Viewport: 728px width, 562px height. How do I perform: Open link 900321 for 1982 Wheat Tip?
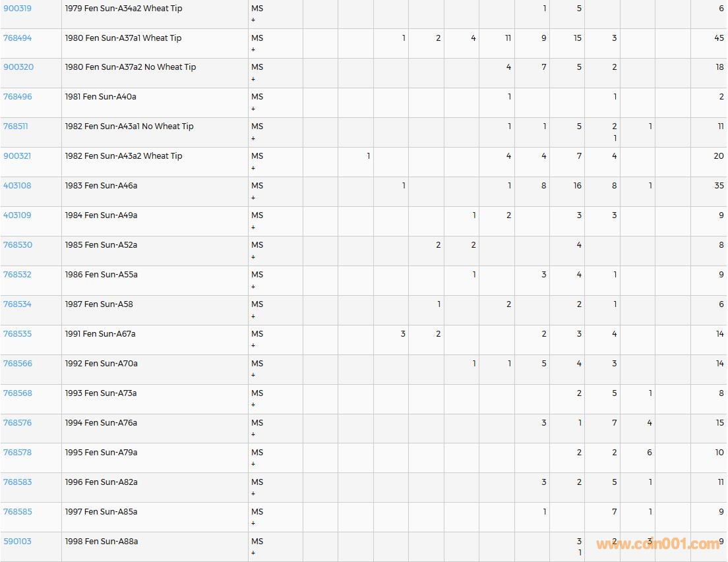17,156
